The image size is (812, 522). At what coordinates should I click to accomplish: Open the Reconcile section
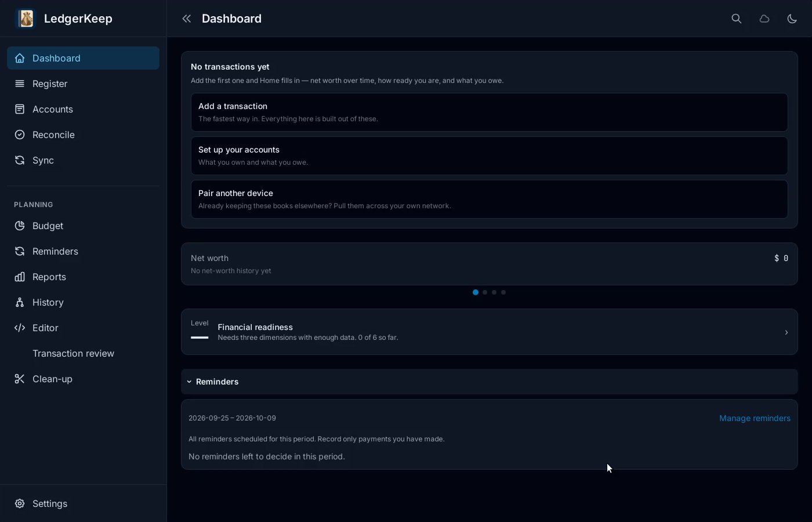point(83,135)
